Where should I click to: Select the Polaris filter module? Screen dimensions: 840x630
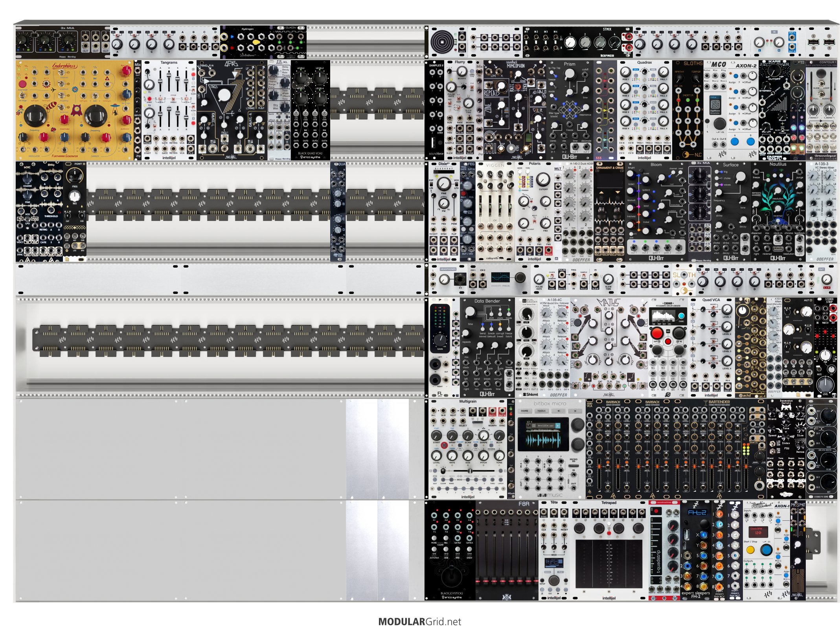535,211
